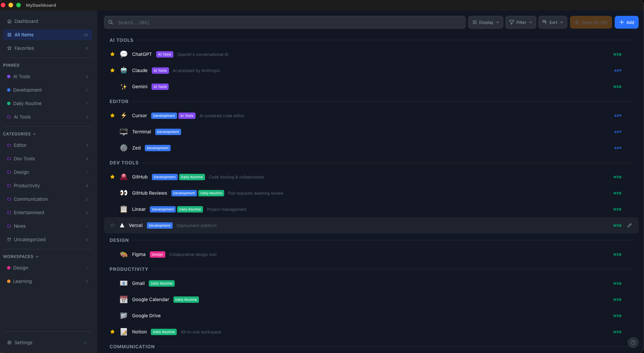The width and height of the screenshot is (644, 353).
Task: Toggle the favorite star on Cursor
Action: pos(112,116)
